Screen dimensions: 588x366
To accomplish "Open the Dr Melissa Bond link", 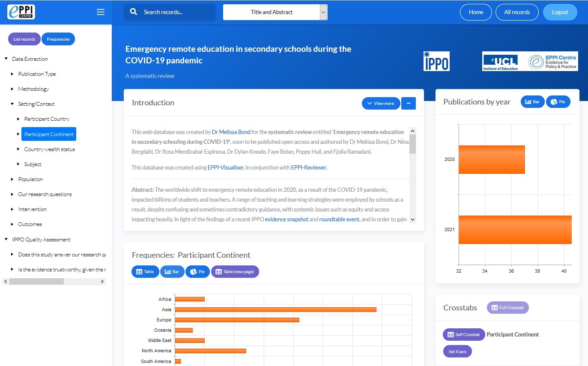I will [x=231, y=132].
